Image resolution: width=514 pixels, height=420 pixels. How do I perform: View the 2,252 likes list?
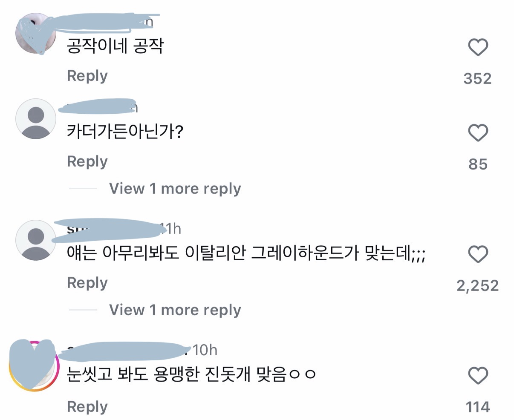pyautogui.click(x=477, y=285)
